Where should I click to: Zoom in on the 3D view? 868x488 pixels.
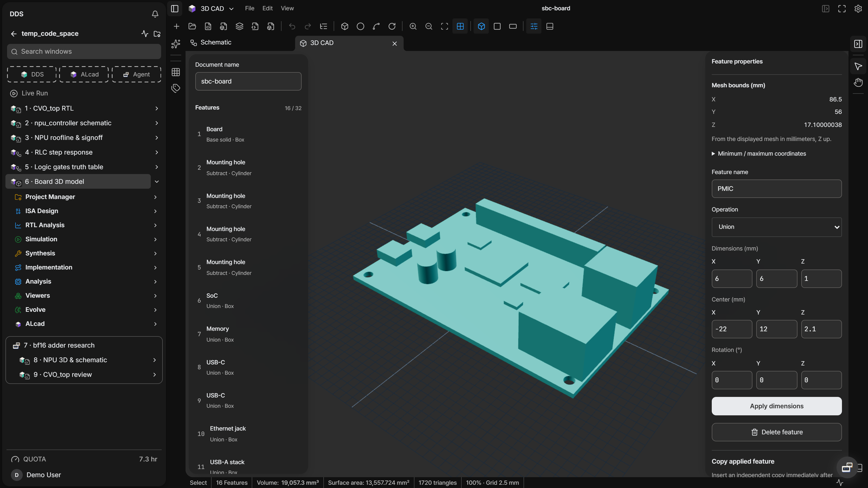[x=413, y=26]
